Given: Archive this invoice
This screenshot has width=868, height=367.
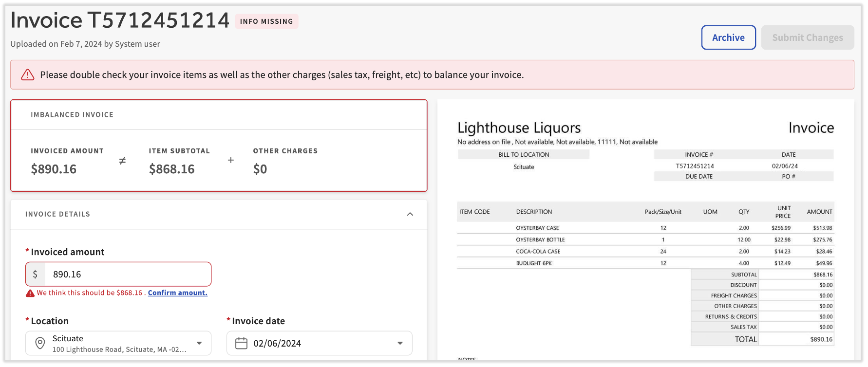Looking at the screenshot, I should [x=728, y=37].
